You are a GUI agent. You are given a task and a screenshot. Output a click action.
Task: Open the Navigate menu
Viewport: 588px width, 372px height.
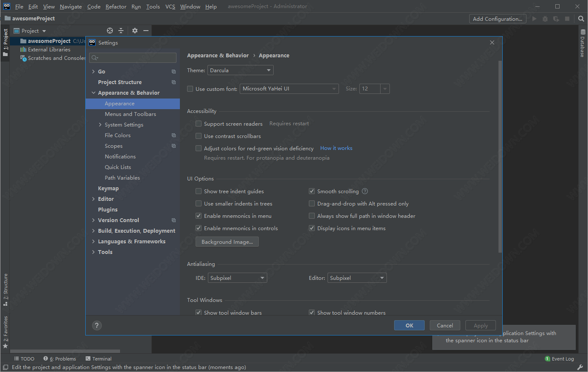[x=71, y=6]
